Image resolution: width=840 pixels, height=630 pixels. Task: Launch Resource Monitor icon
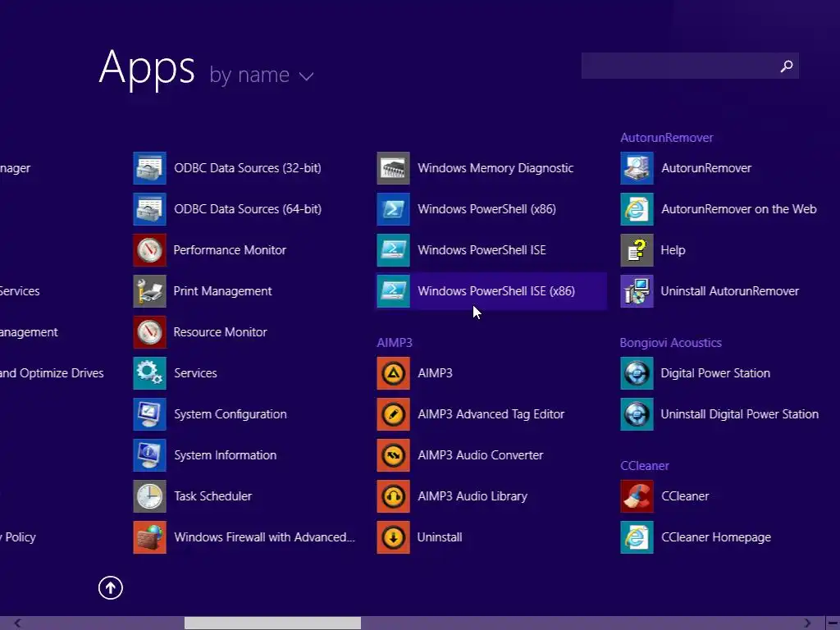[x=149, y=332]
